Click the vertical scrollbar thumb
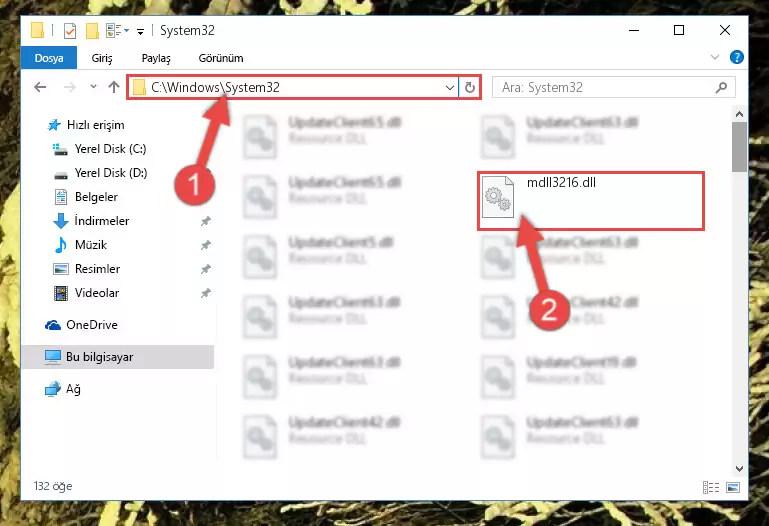 pos(739,147)
